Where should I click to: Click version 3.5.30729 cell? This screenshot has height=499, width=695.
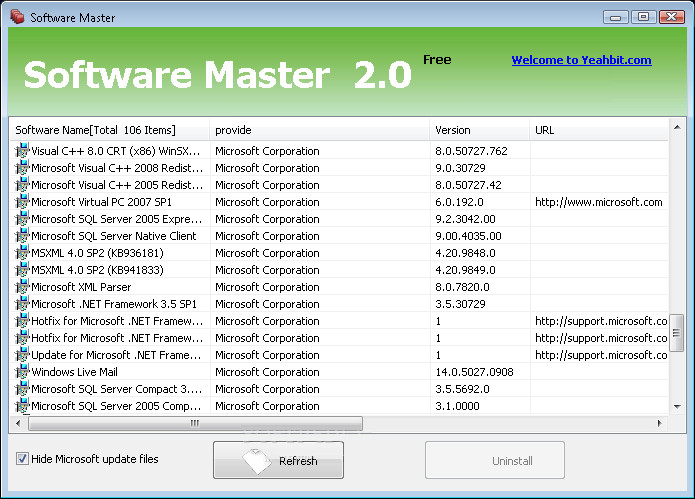[460, 304]
